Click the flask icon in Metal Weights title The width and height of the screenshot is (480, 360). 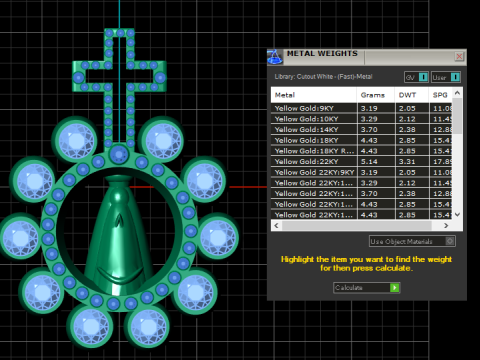(x=275, y=57)
